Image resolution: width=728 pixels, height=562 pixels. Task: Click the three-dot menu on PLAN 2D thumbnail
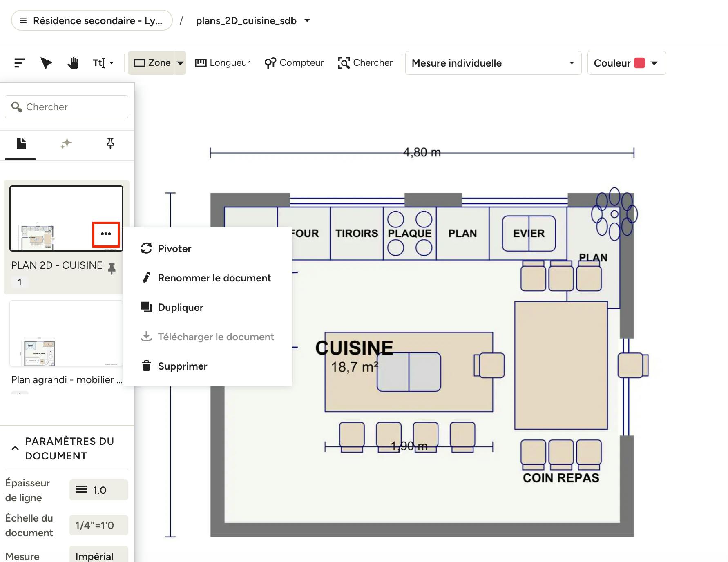pos(106,234)
